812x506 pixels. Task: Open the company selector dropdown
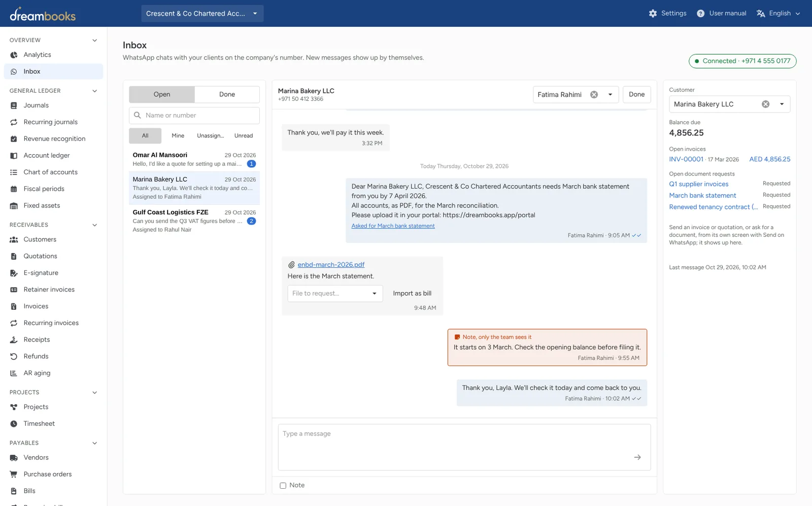202,14
